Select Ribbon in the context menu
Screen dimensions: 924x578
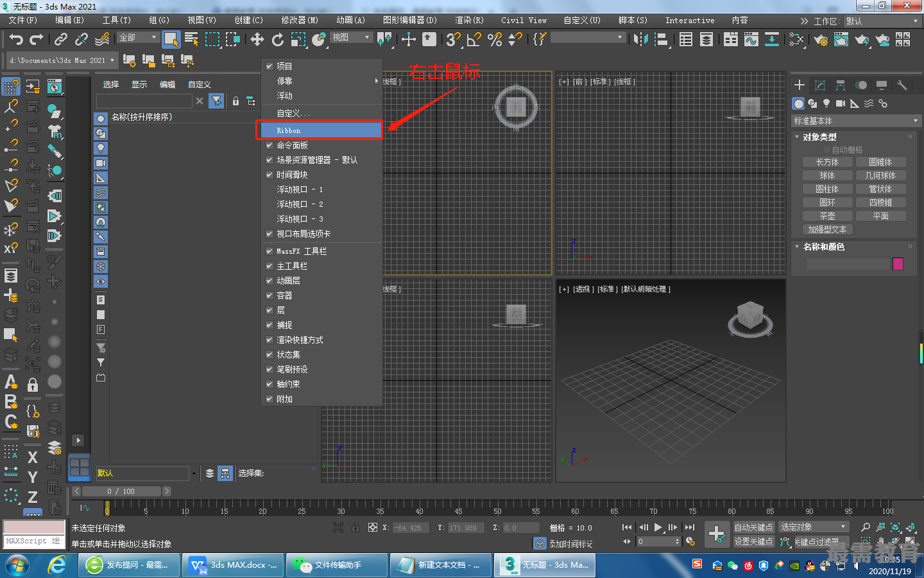[322, 130]
